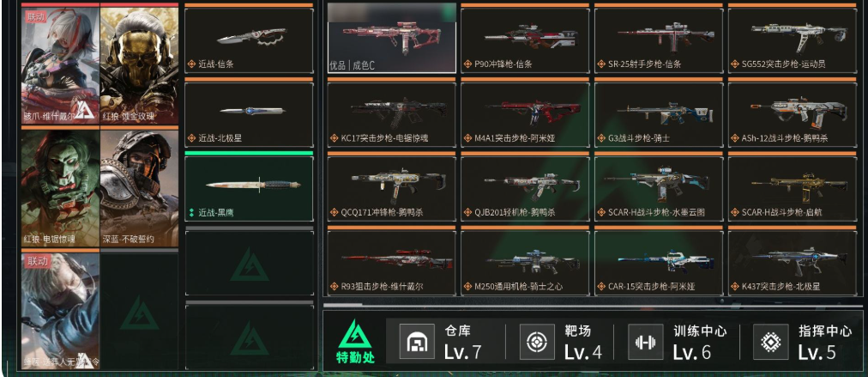Click the 特勤处 green triangle logo
Viewport: 868px width, 377px height.
coord(355,334)
